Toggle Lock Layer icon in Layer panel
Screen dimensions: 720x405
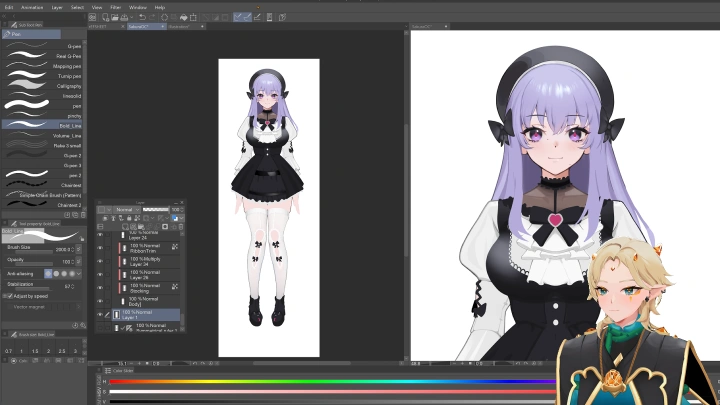coord(129,218)
